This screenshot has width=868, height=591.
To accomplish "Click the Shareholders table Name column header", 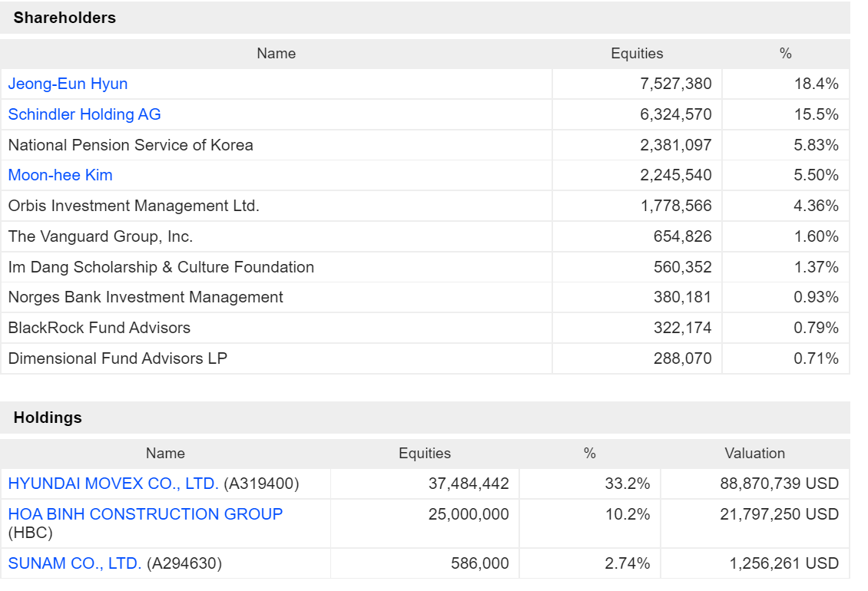I will (x=277, y=54).
